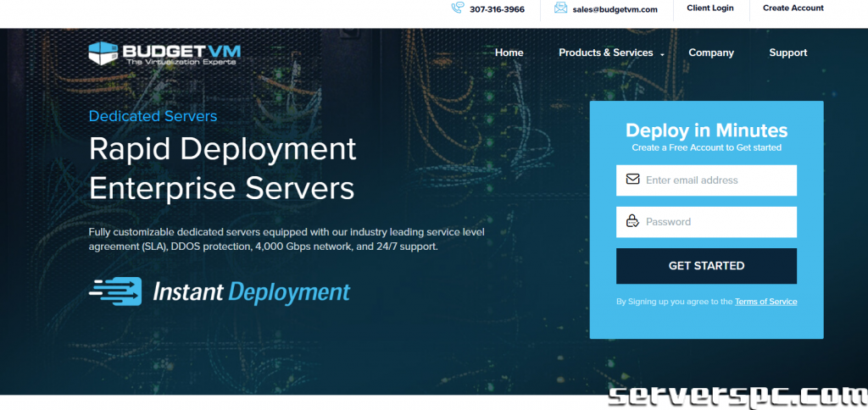This screenshot has width=868, height=410.
Task: Click the Instant Deployment banner text
Action: click(x=251, y=292)
